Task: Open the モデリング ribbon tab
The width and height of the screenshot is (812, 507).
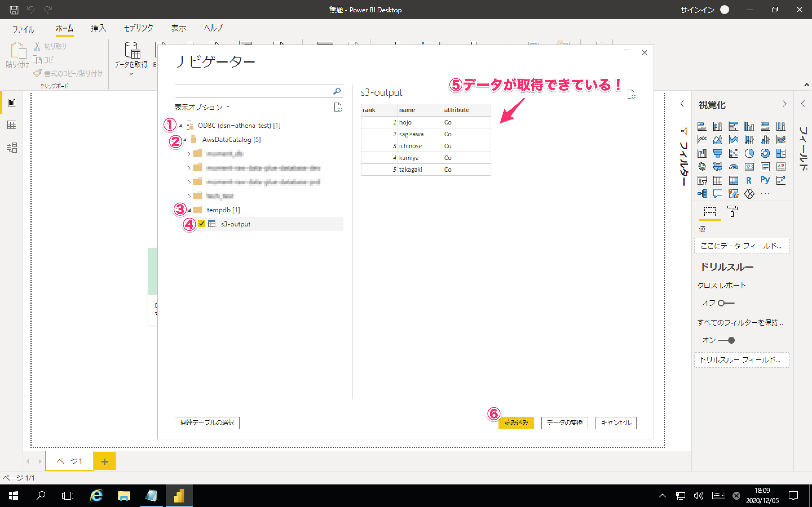Action: pos(139,28)
